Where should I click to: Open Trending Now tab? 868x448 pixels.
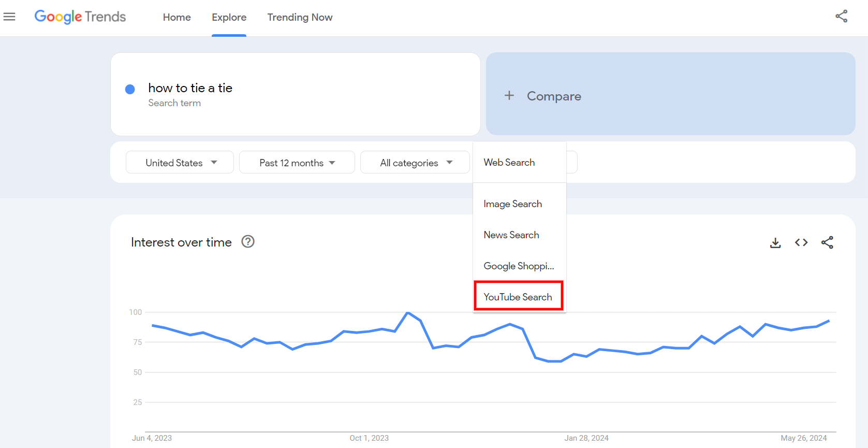[300, 17]
